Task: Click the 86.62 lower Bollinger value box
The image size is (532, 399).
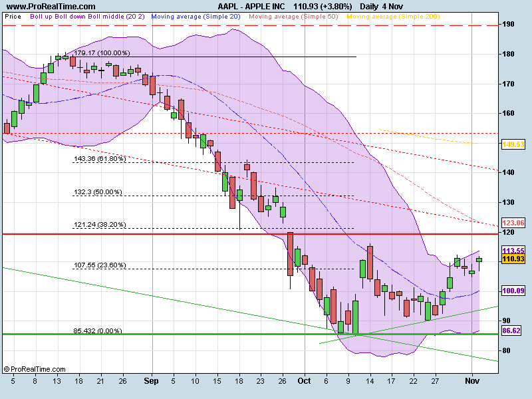Action: 511,331
